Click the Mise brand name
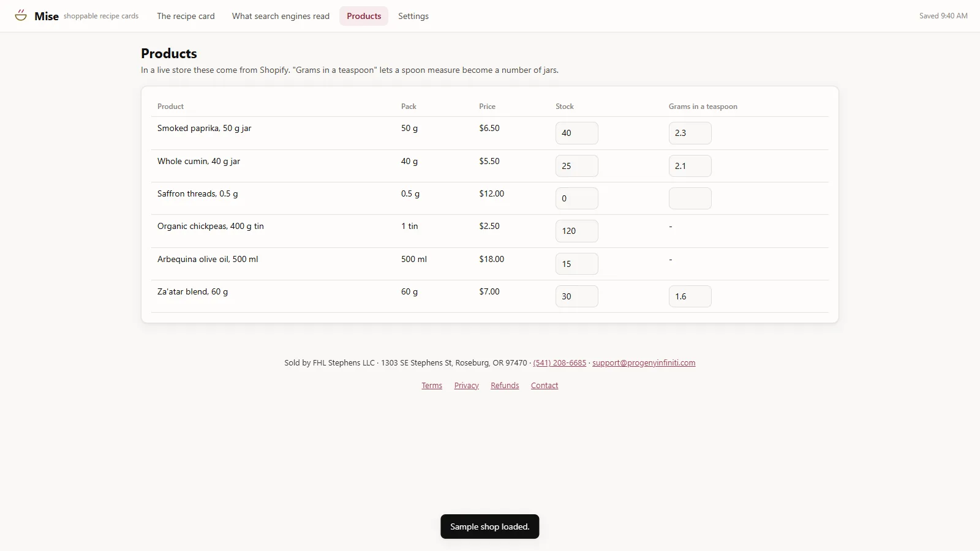The width and height of the screenshot is (980, 551). click(47, 16)
